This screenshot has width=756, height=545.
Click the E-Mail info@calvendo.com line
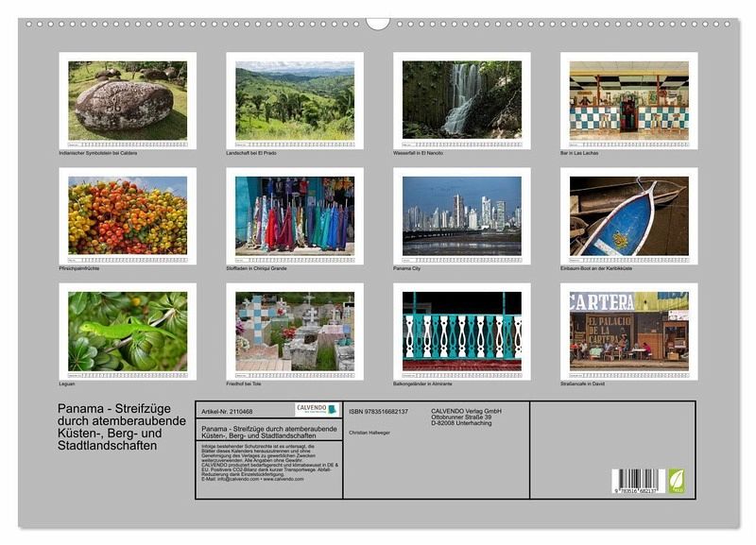pos(252,479)
